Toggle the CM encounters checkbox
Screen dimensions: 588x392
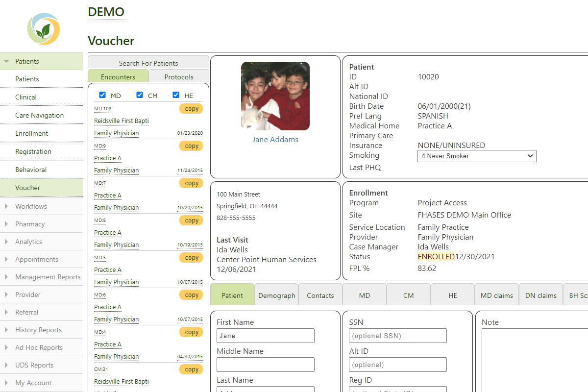coord(140,95)
